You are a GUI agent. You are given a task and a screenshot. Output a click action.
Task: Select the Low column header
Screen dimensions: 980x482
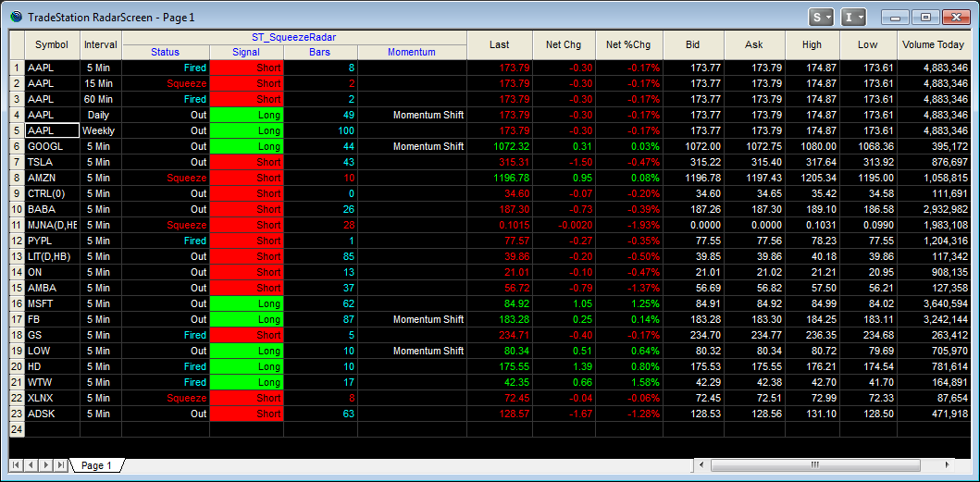click(x=869, y=45)
